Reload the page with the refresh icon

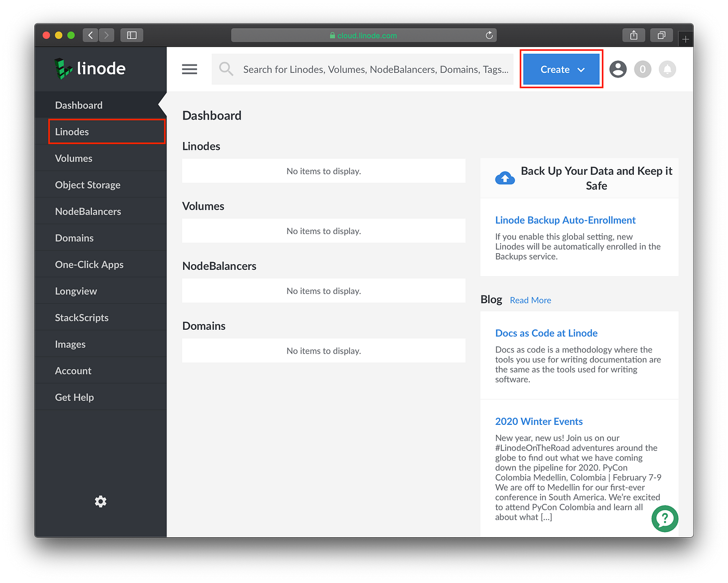pos(489,35)
